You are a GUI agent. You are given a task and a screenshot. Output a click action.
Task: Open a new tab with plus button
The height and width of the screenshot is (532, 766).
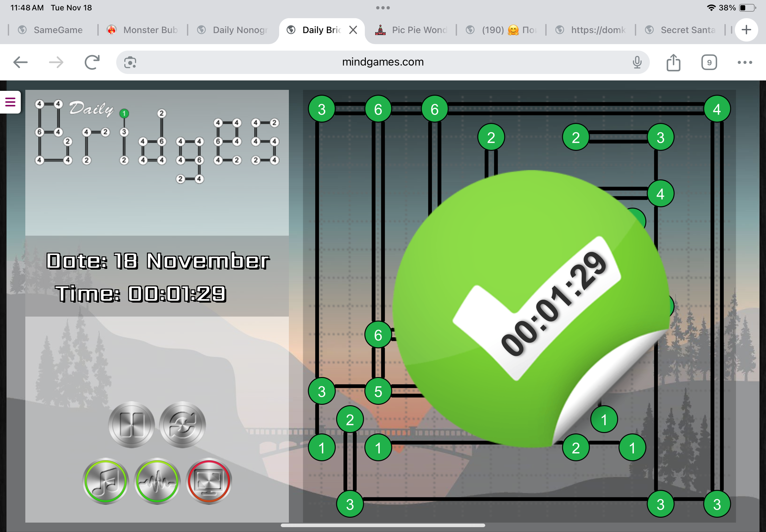(746, 30)
